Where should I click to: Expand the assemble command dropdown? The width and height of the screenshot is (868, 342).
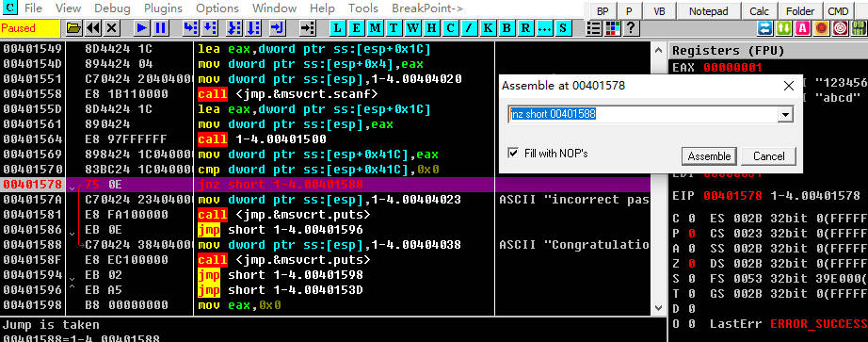(784, 115)
